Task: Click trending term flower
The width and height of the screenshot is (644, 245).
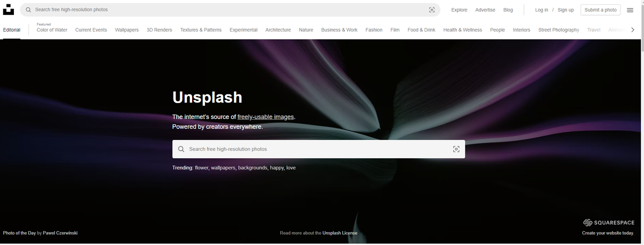Action: click(201, 168)
